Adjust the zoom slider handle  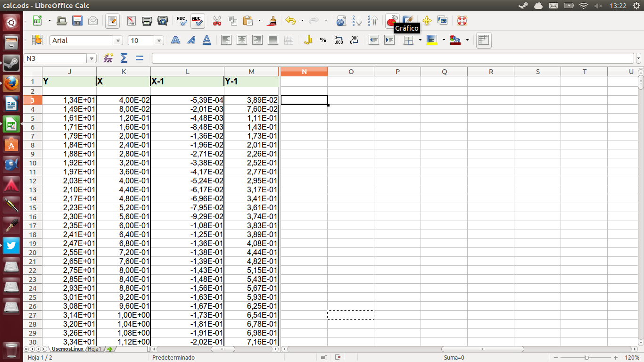tap(586, 358)
